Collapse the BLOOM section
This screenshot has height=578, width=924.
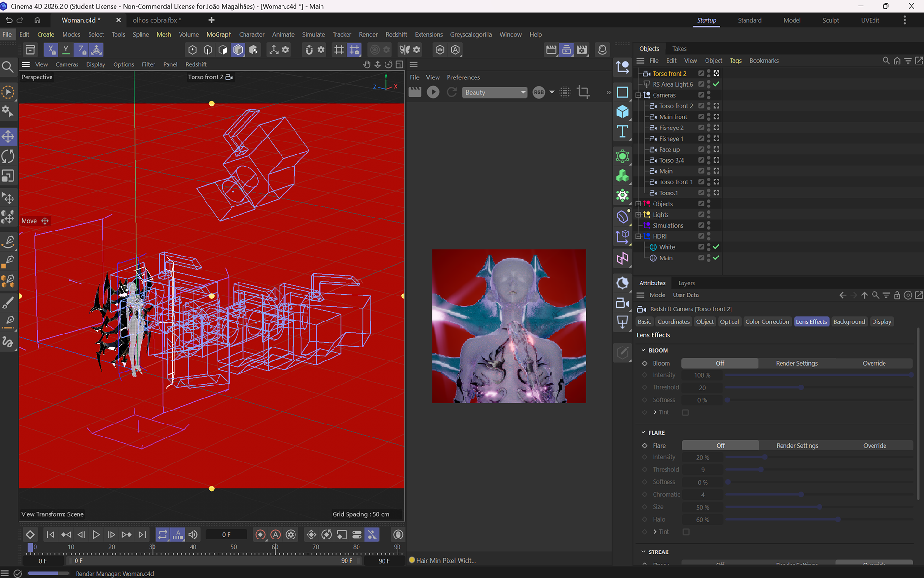point(643,350)
